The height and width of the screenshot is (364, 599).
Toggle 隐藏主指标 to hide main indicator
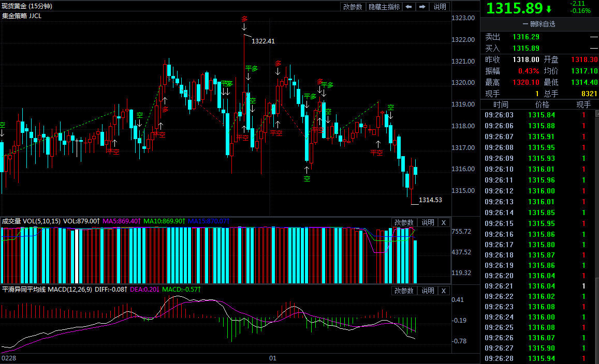384,7
